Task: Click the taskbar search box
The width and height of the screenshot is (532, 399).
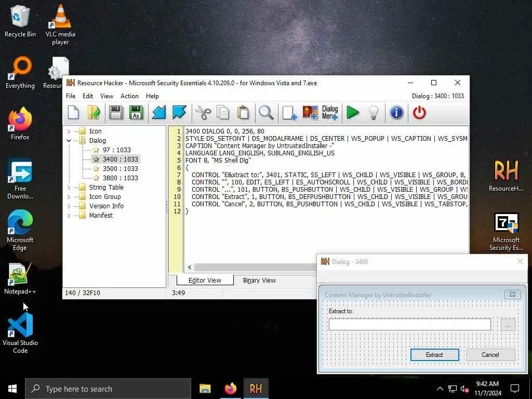Action: (108, 389)
